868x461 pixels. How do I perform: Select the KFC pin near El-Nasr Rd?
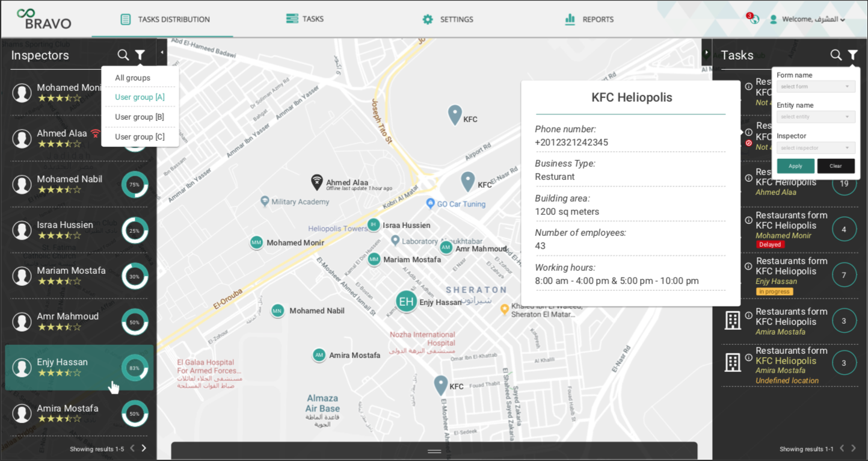(468, 182)
